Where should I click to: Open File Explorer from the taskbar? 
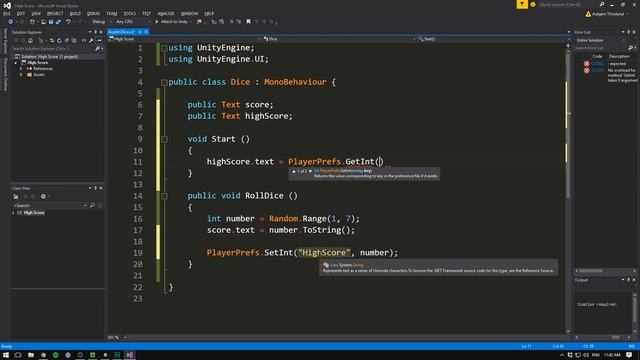[x=31, y=355]
